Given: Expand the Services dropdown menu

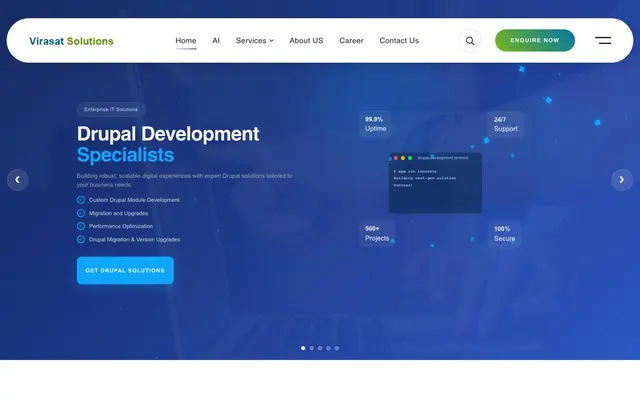Looking at the screenshot, I should coord(255,41).
